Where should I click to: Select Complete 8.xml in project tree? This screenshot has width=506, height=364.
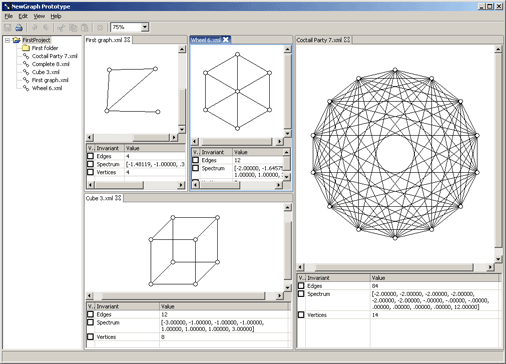point(51,64)
